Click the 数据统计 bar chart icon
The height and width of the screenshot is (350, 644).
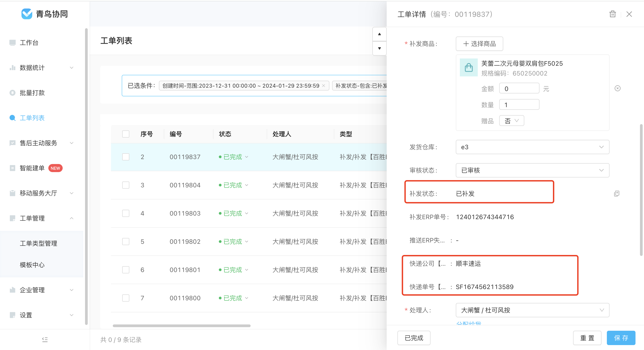point(13,68)
